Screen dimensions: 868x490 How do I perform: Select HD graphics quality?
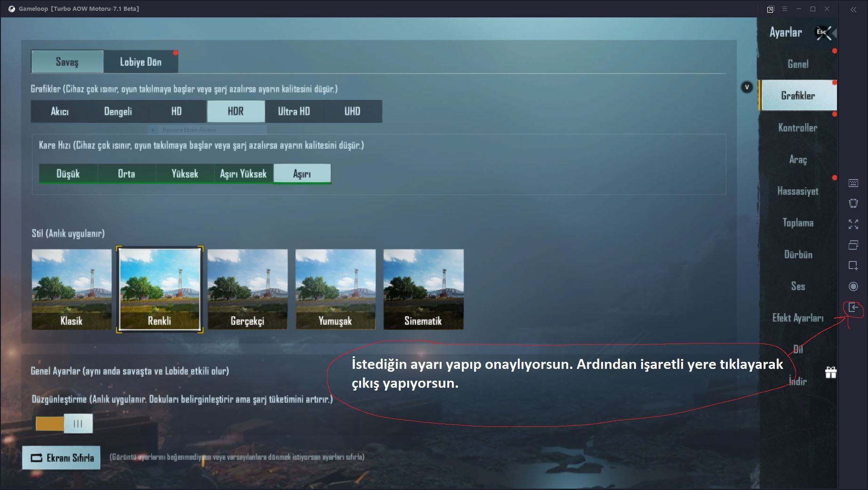point(177,112)
